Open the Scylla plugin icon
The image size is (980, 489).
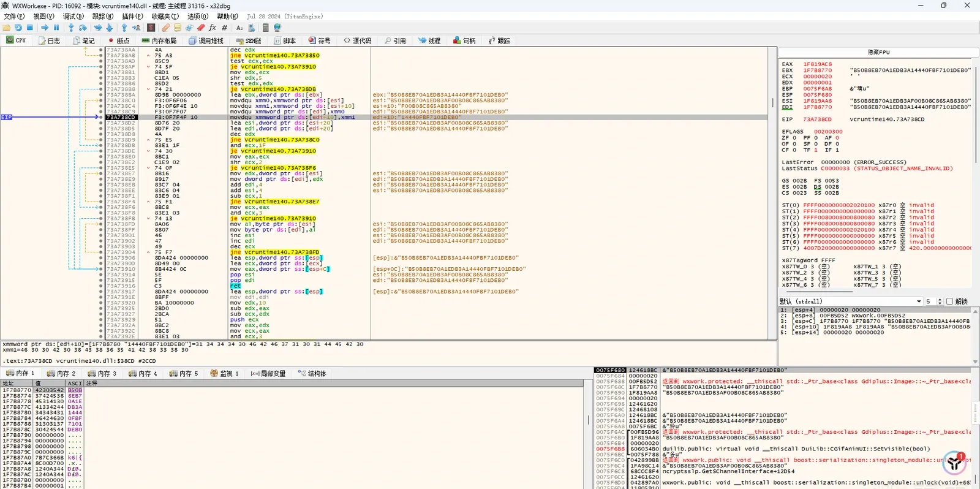[151, 28]
